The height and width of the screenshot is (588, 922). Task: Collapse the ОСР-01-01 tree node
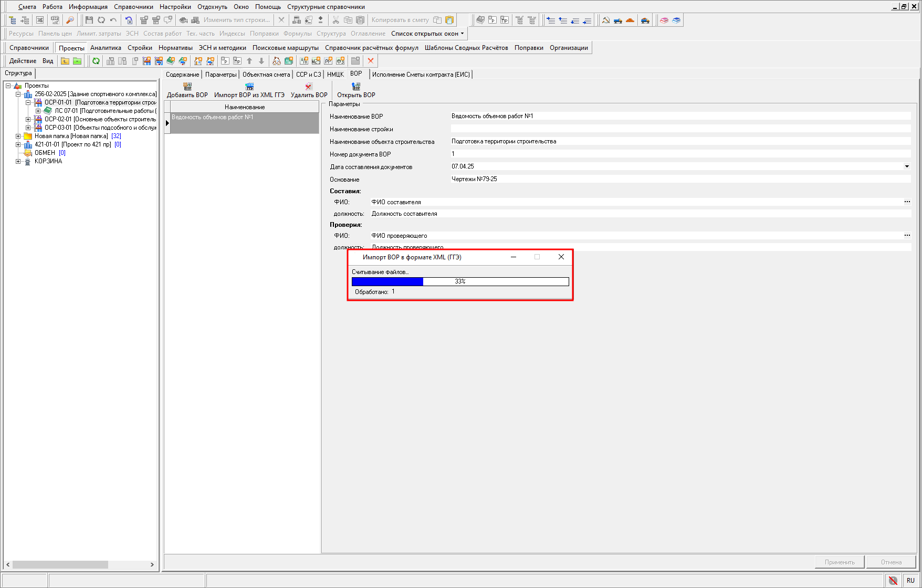28,102
